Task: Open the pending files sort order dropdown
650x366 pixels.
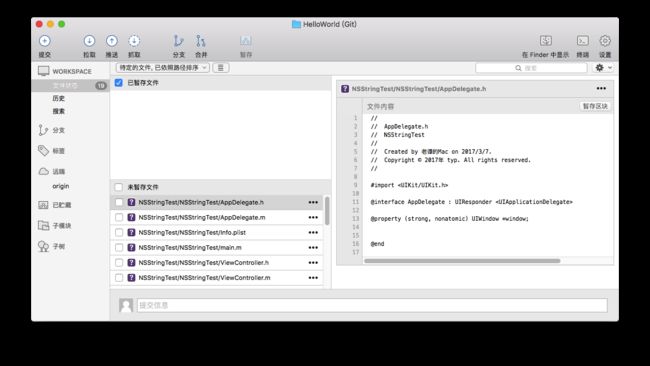Action: click(x=162, y=68)
